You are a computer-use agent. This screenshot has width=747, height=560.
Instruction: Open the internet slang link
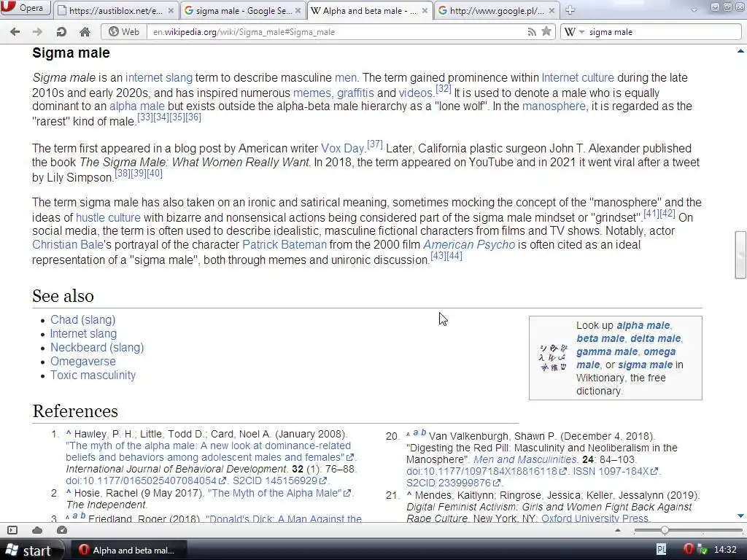click(158, 77)
